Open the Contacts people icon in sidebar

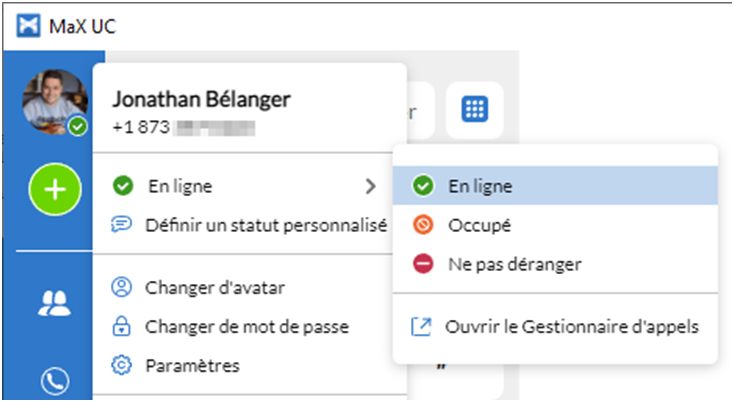tap(54, 303)
